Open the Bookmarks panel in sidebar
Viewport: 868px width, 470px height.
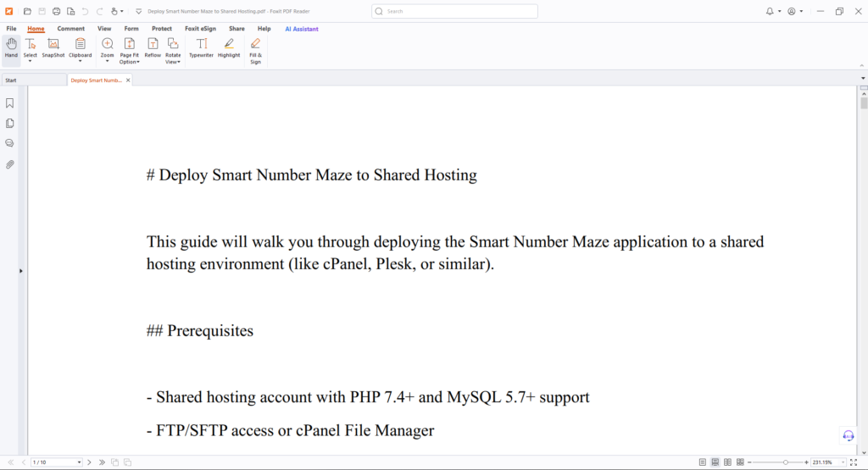pyautogui.click(x=10, y=103)
